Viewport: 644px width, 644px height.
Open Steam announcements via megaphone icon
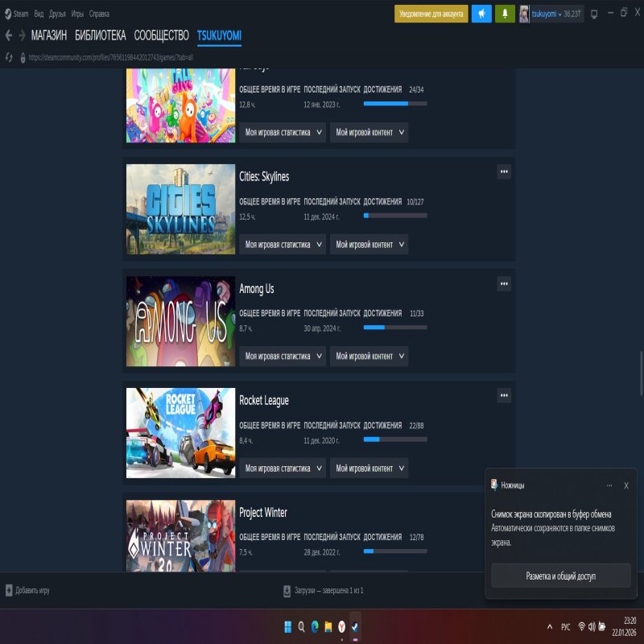[x=482, y=13]
